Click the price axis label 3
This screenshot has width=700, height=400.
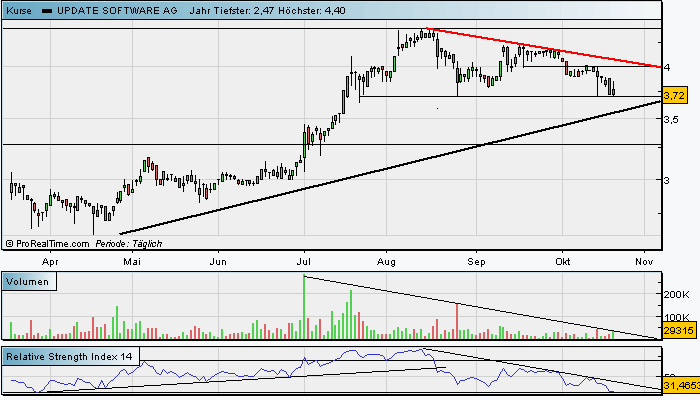667,180
